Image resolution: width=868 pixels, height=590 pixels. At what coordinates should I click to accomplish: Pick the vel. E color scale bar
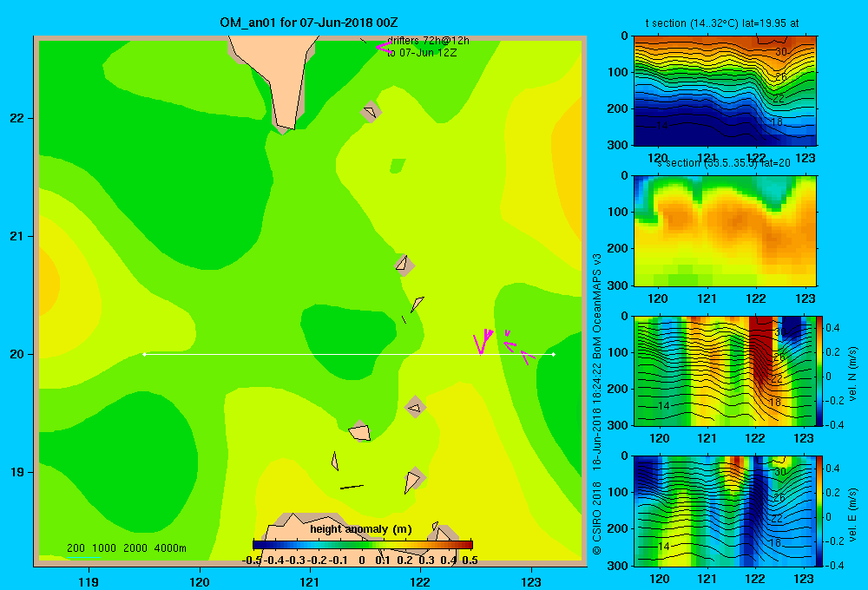pos(819,511)
